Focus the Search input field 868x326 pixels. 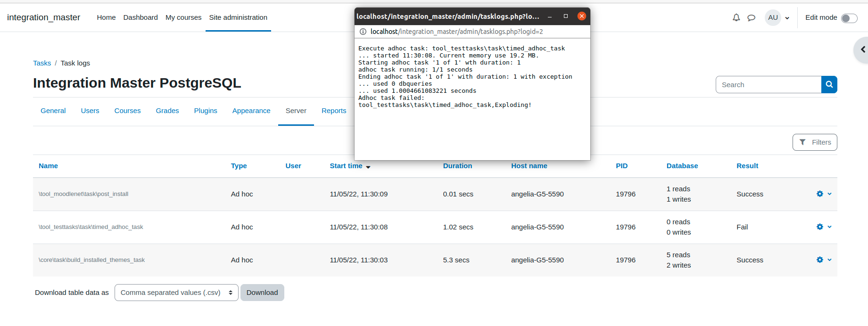[x=769, y=85]
